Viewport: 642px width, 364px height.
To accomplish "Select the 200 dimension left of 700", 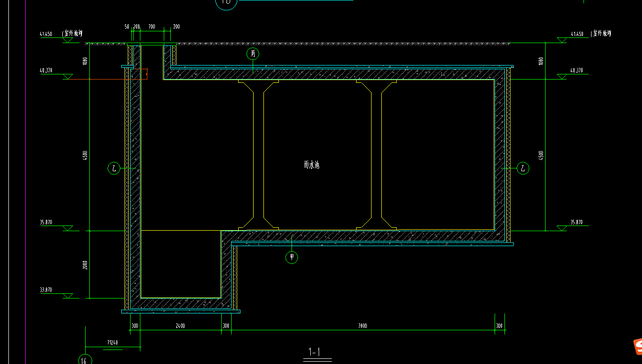I will 137,27.
